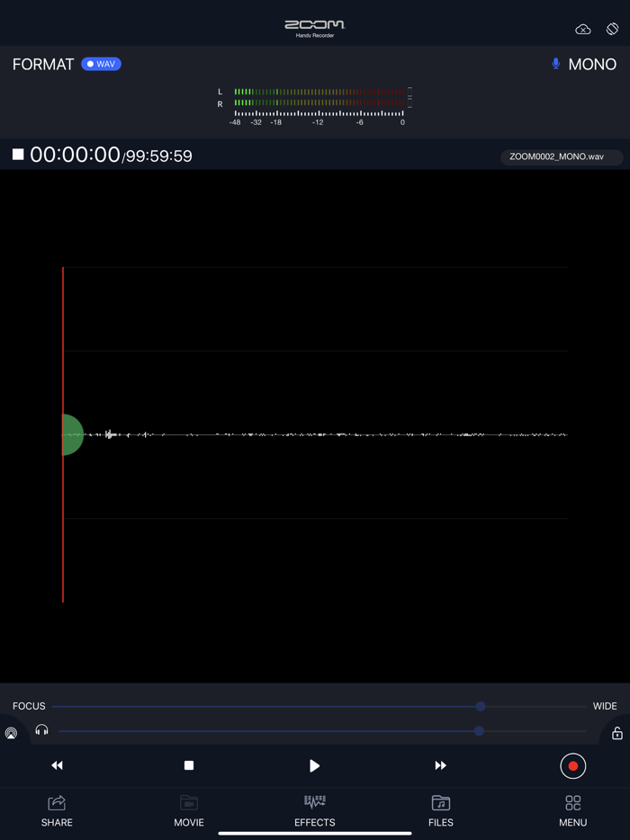Start playback with the play button
Screen dimensions: 630x840
point(315,765)
